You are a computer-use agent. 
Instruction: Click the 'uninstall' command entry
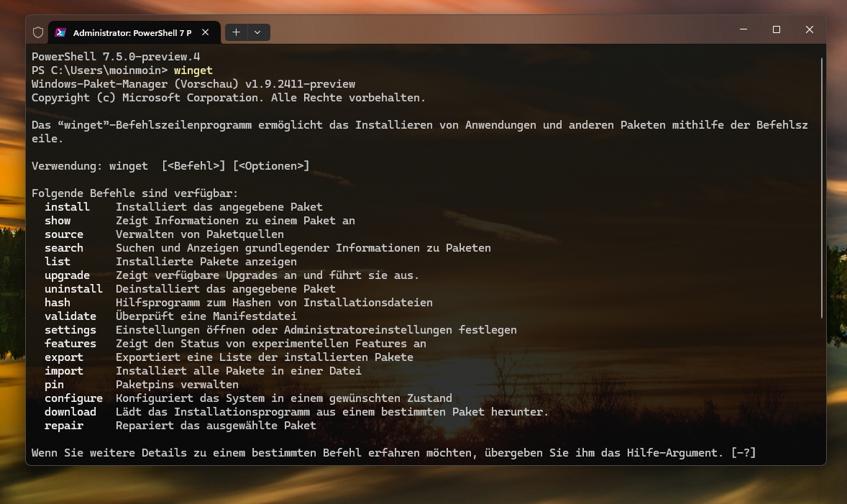(73, 288)
